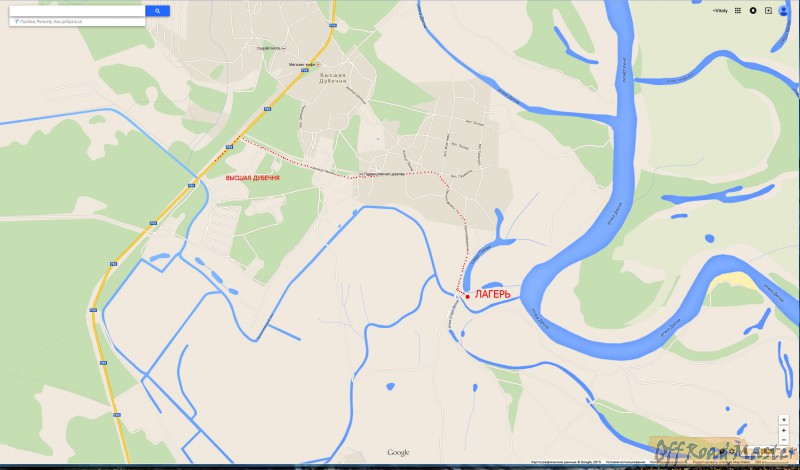Open the blue account avatar
Screen dimensions: 800x470
point(783,11)
